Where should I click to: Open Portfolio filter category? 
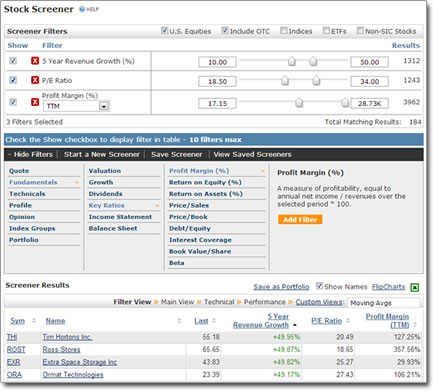pos(24,240)
